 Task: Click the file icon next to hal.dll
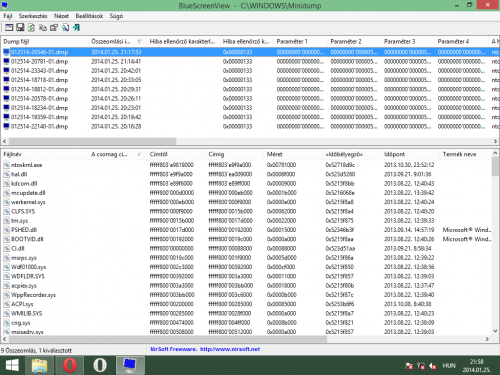click(6, 174)
